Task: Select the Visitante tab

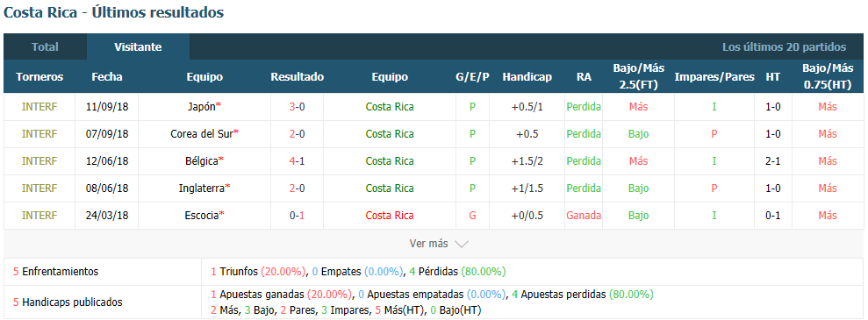Action: (x=138, y=47)
